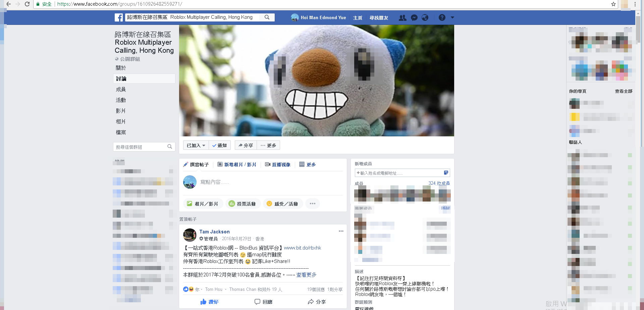Click reaction icons on post
644x310 pixels.
[x=189, y=289]
